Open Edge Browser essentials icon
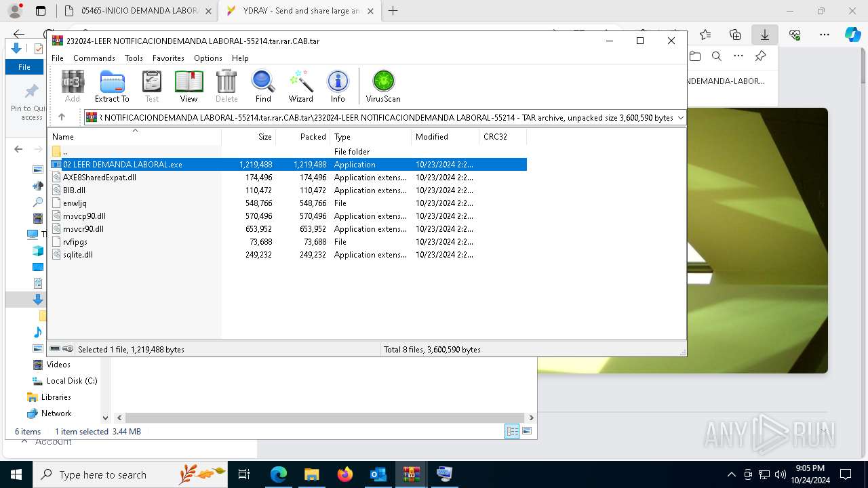The height and width of the screenshot is (488, 868). (795, 35)
